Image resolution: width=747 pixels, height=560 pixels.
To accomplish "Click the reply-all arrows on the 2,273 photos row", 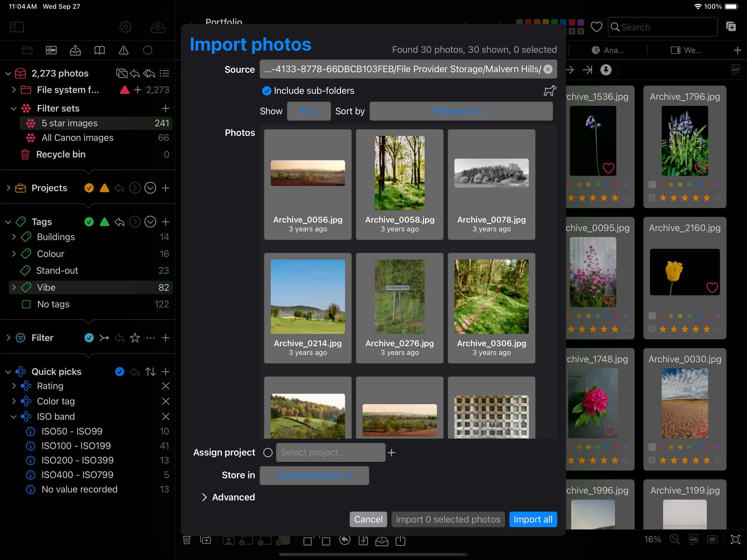I will [149, 73].
